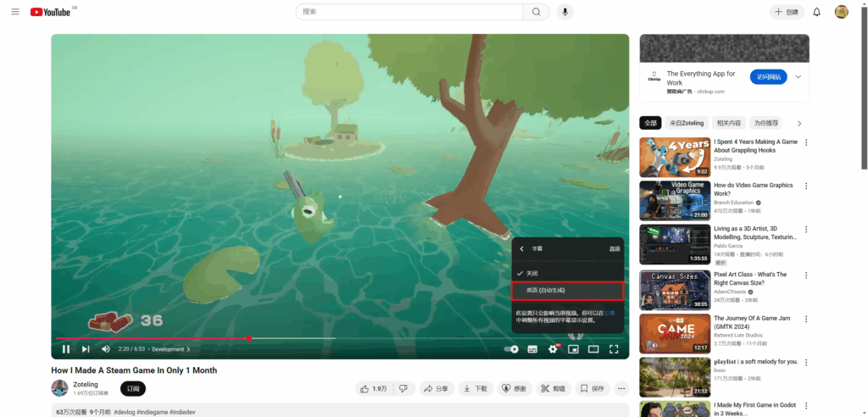The width and height of the screenshot is (868, 417).
Task: Open the 4 Years Grappling Hooks thumbnail
Action: pyautogui.click(x=675, y=158)
